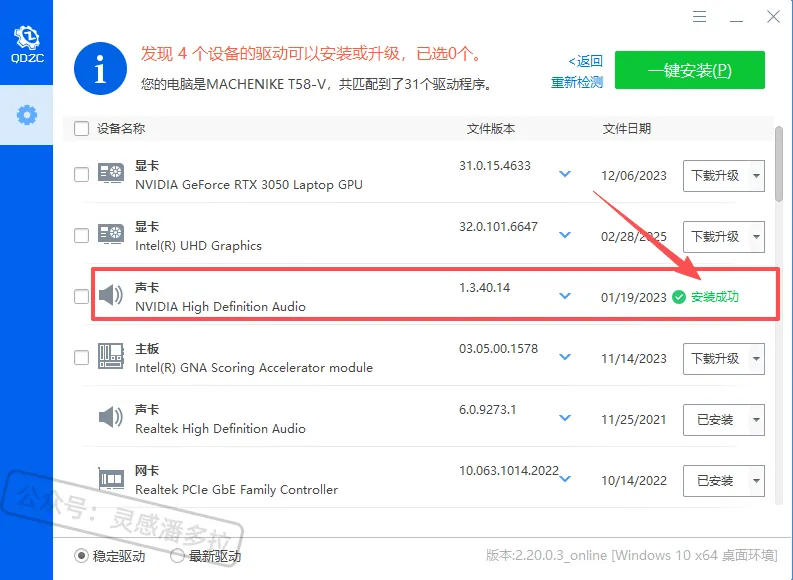The height and width of the screenshot is (580, 793).
Task: Check the NVIDIA High Definition Audio checkbox
Action: pos(81,296)
